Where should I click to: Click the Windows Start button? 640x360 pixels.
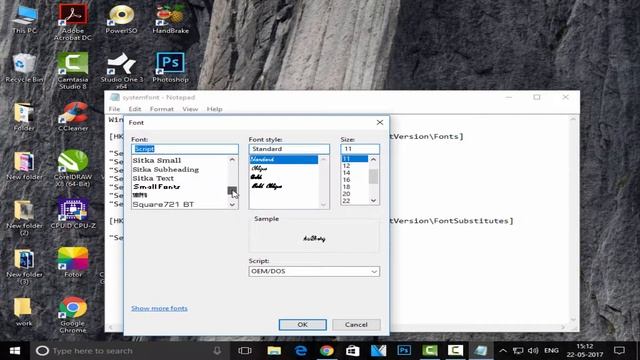(x=15, y=351)
